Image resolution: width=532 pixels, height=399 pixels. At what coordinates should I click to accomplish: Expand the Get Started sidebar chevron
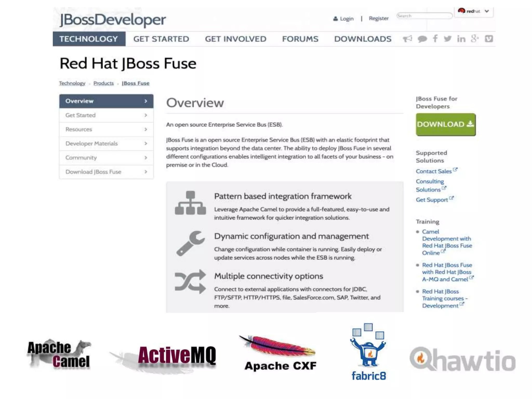[x=146, y=115]
